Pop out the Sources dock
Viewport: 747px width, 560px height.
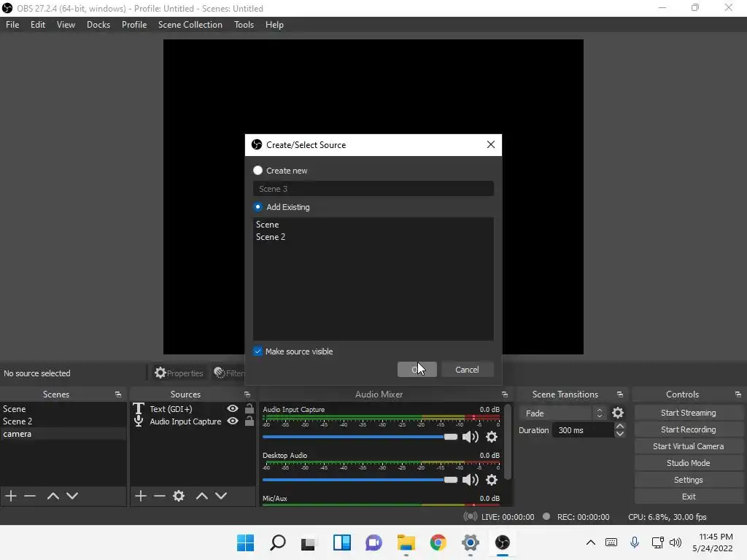[x=247, y=394]
